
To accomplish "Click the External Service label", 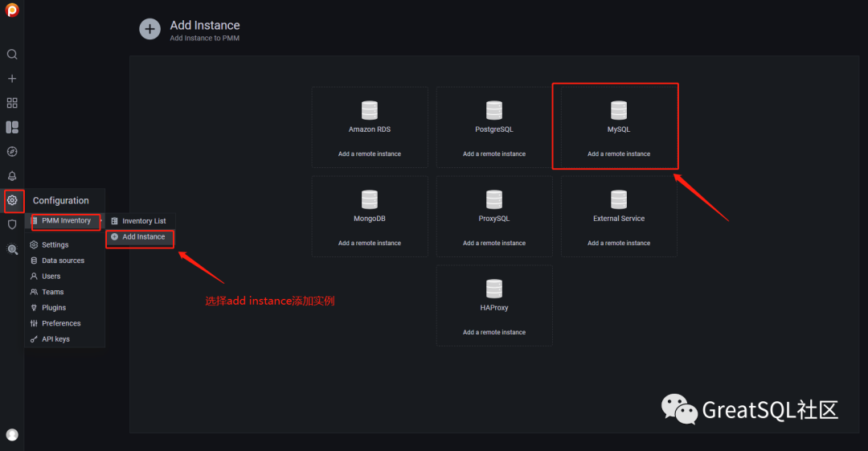I will (618, 219).
